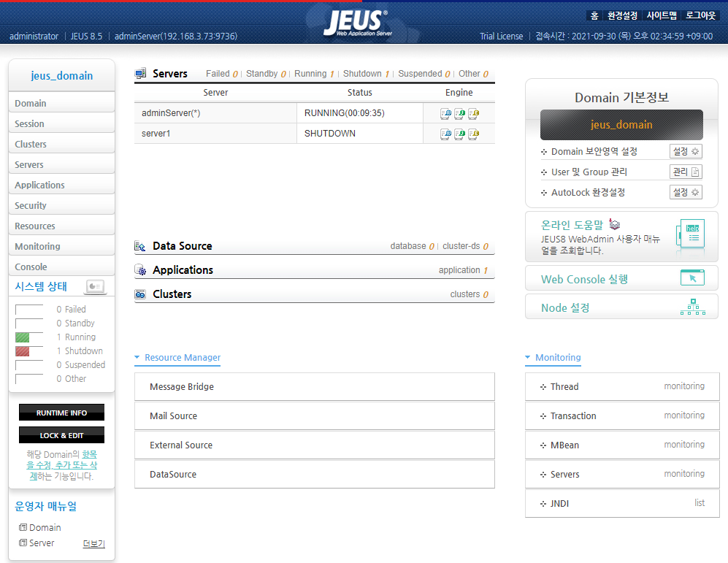Click the online help book icon
Image resolution: width=728 pixels, height=563 pixels.
point(615,225)
